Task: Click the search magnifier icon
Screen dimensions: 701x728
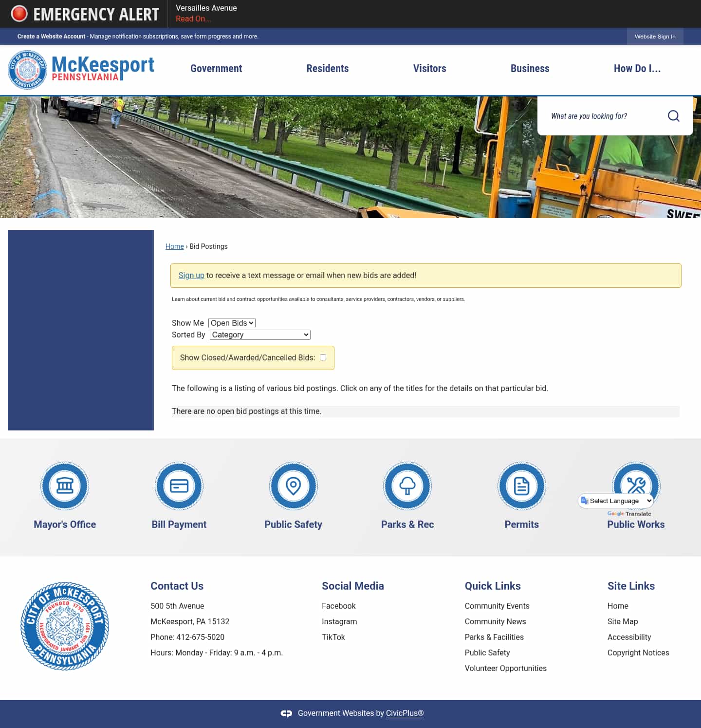Action: pyautogui.click(x=674, y=116)
